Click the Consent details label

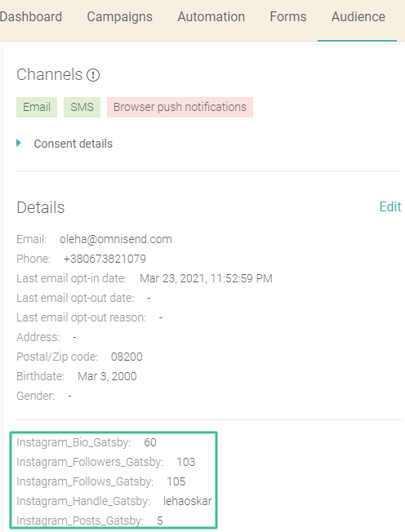(x=73, y=144)
